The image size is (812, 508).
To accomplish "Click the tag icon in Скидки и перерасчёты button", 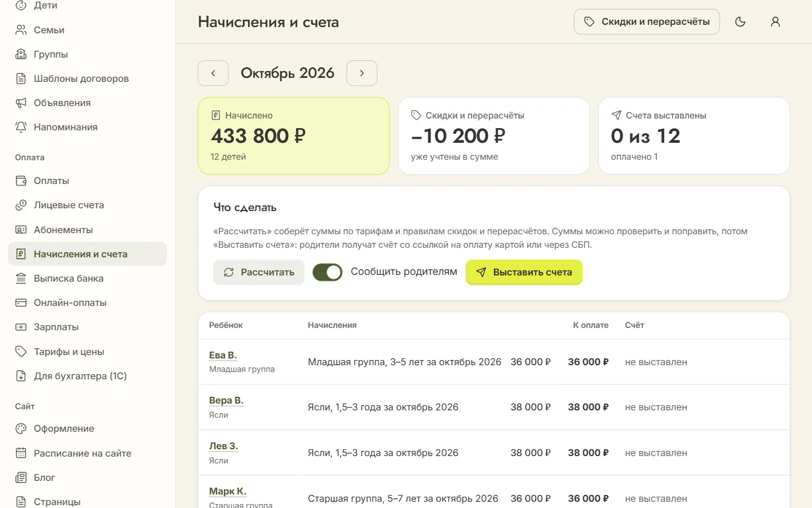I will [x=589, y=22].
